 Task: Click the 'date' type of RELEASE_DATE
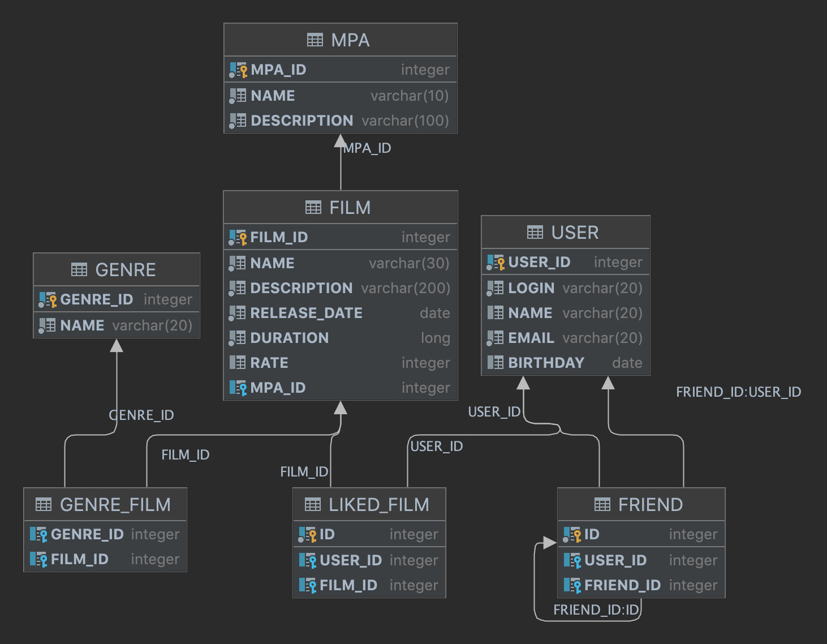(x=435, y=313)
